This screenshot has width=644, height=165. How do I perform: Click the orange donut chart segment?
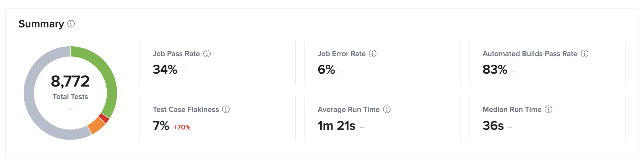pos(97,126)
